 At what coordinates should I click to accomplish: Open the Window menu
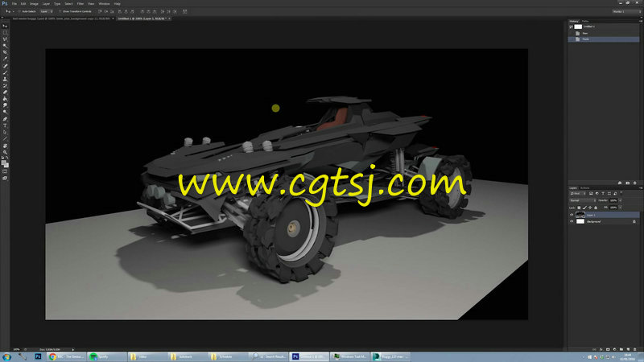coord(104,4)
